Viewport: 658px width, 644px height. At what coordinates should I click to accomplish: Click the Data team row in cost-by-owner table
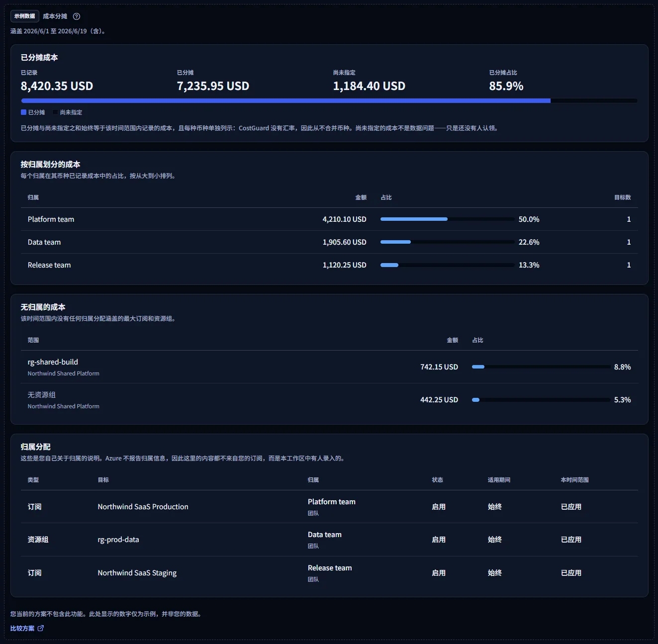pyautogui.click(x=329, y=242)
